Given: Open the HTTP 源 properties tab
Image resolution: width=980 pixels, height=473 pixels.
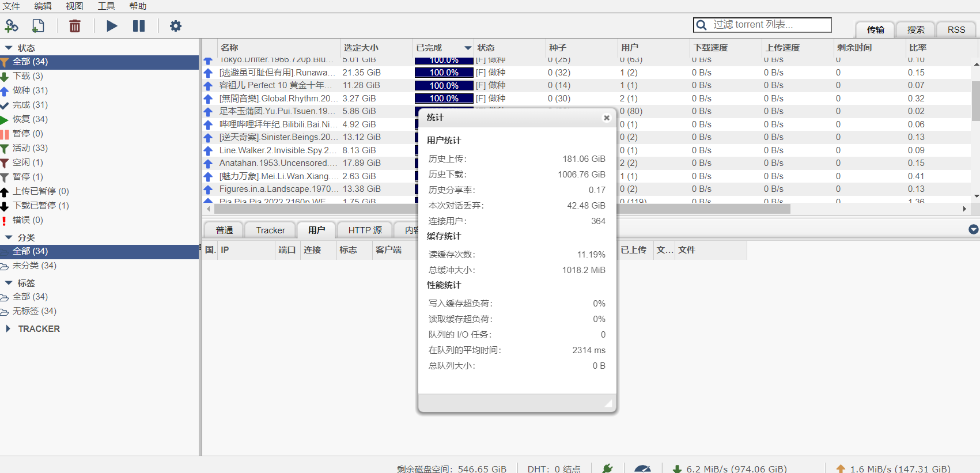Looking at the screenshot, I should coord(365,230).
